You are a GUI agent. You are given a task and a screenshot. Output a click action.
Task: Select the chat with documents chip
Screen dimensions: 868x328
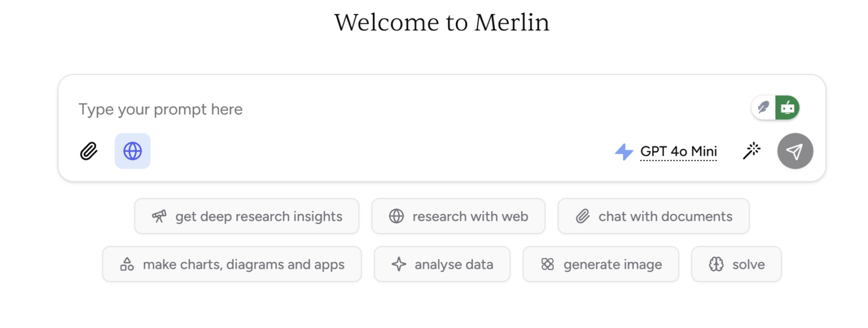click(x=653, y=216)
